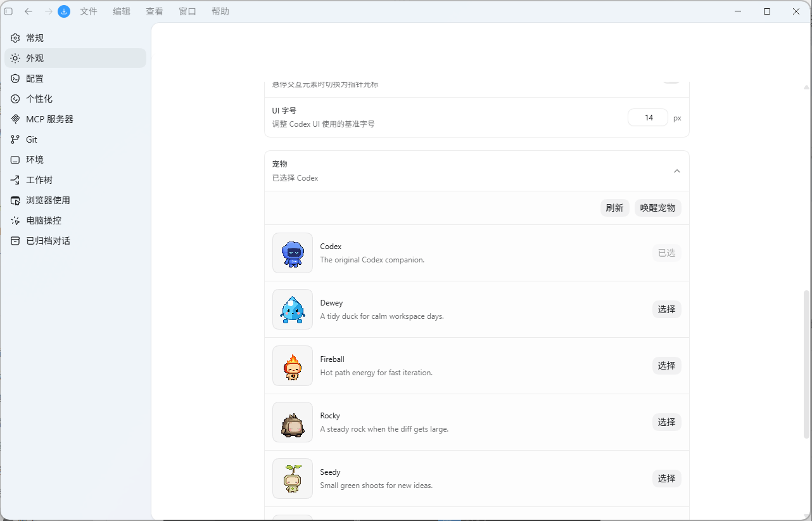This screenshot has height=521, width=812.
Task: Click the 电脑操控 cursor icon
Action: [x=15, y=221]
